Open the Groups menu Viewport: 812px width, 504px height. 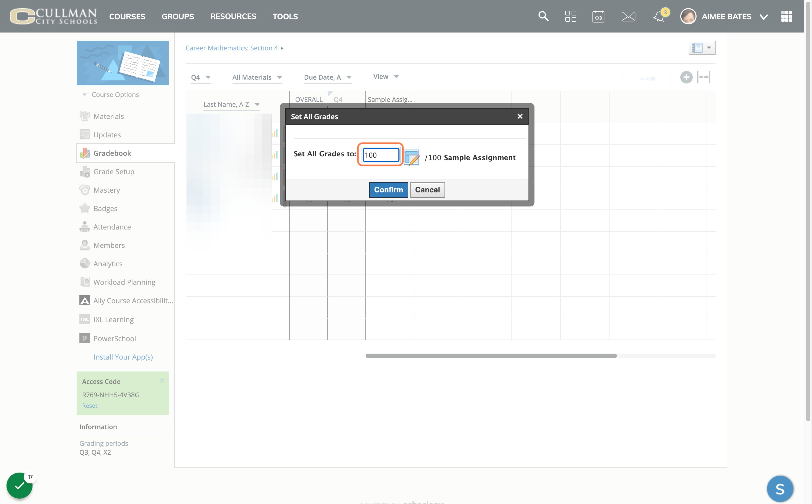(178, 16)
